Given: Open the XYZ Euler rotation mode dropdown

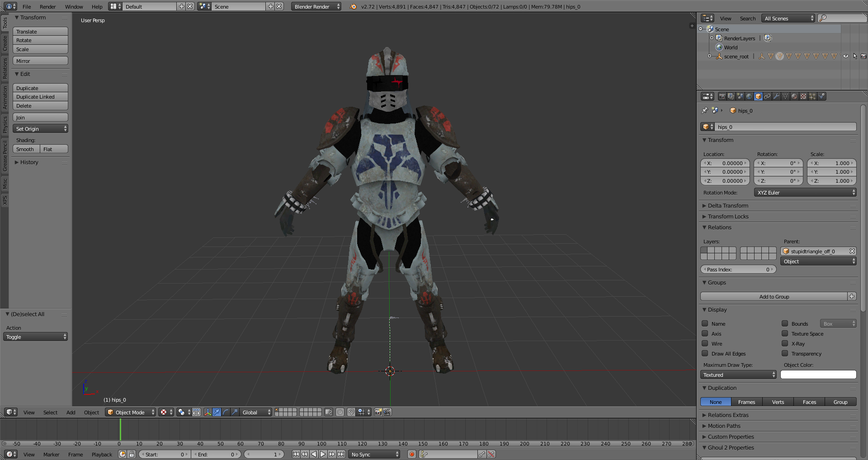Looking at the screenshot, I should (x=805, y=192).
